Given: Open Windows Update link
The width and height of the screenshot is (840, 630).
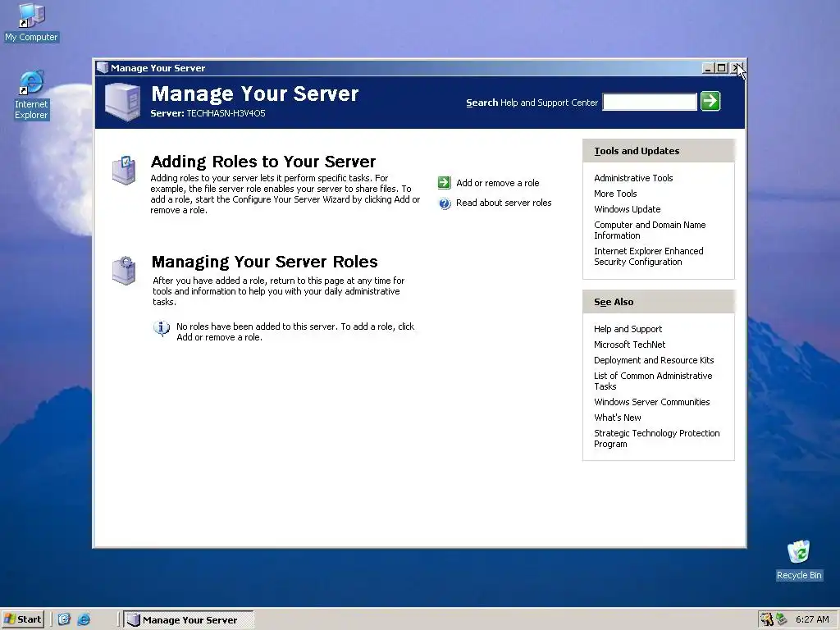Looking at the screenshot, I should click(x=627, y=209).
